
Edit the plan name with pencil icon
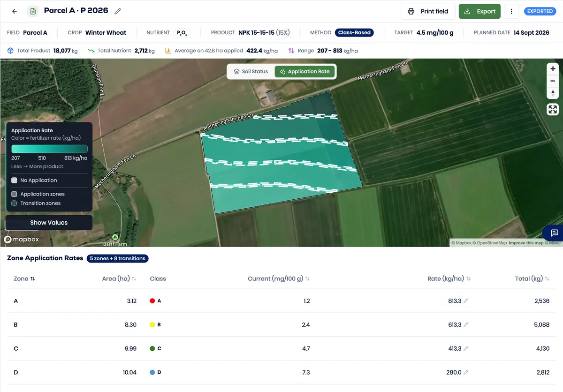coord(118,11)
